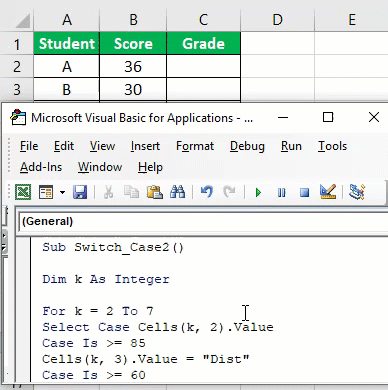Image resolution: width=388 pixels, height=390 pixels.
Task: Click the For k = 2 To 7 line
Action: pos(98,311)
